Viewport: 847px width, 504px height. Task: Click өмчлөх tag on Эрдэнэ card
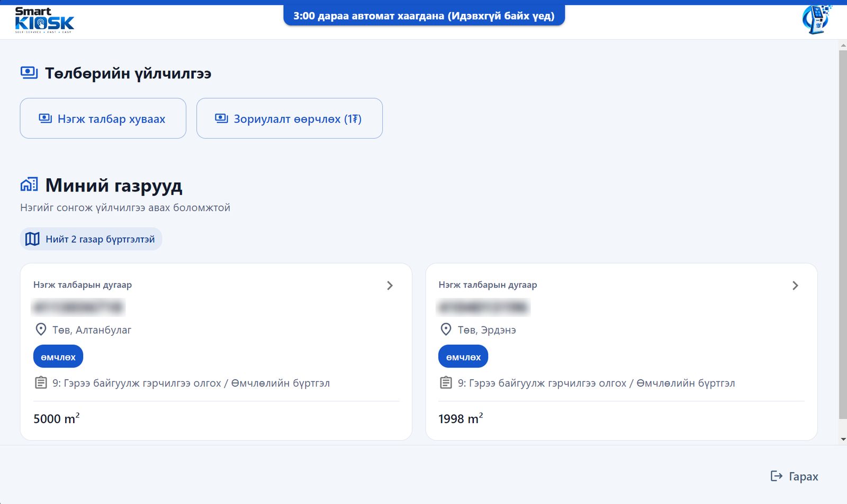(x=463, y=356)
